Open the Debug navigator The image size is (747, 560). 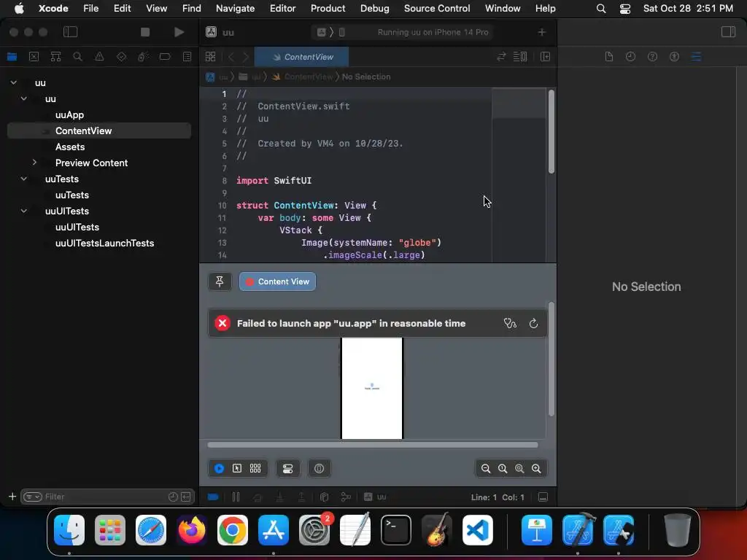point(143,57)
